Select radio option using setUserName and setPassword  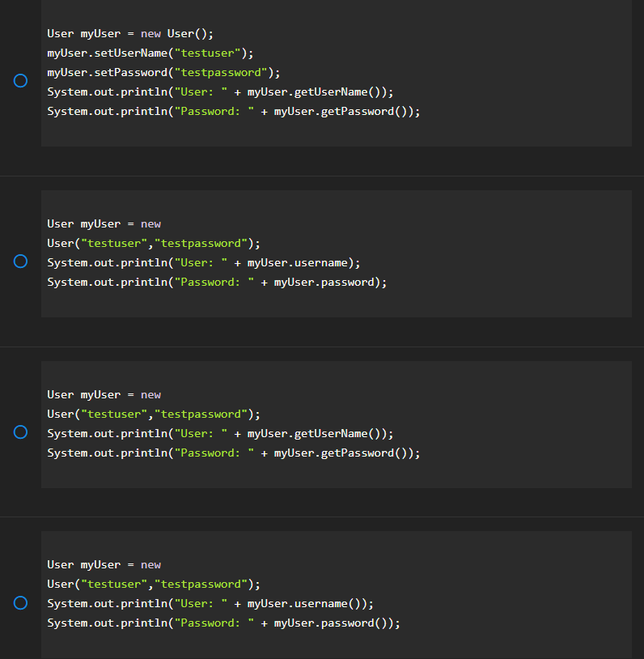[x=20, y=80]
